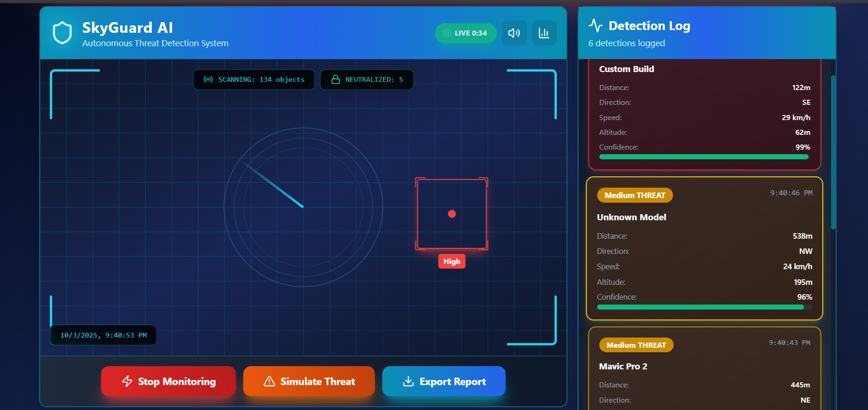The height and width of the screenshot is (410, 868).
Task: Click the Medium THREAT badge at 9:40:43 PM
Action: point(636,345)
